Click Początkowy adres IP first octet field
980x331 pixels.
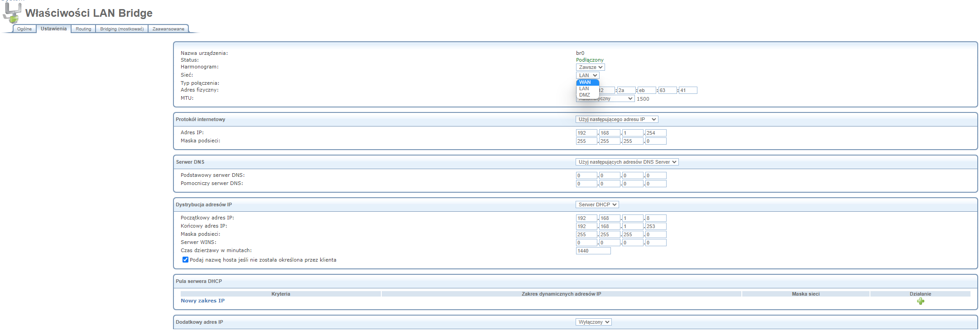[586, 218]
